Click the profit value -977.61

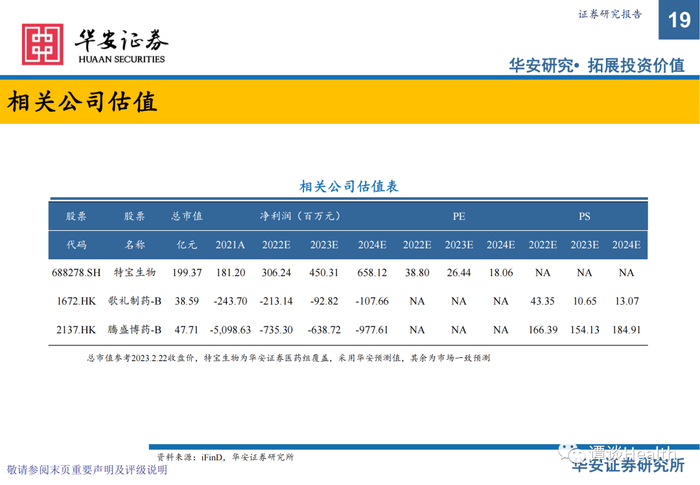click(x=372, y=330)
